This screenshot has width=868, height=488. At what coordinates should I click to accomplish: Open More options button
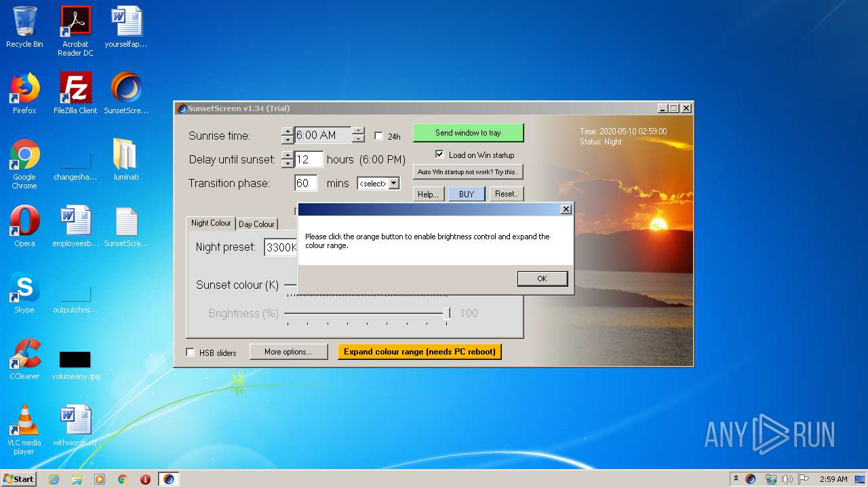[x=288, y=352]
